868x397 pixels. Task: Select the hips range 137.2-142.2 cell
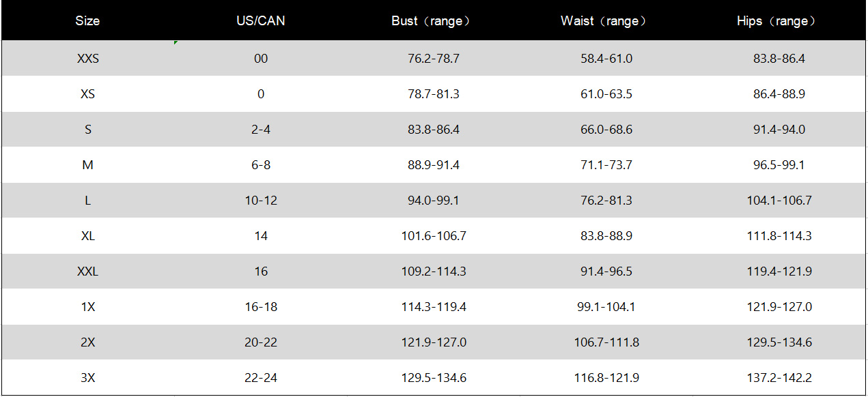pyautogui.click(x=779, y=378)
